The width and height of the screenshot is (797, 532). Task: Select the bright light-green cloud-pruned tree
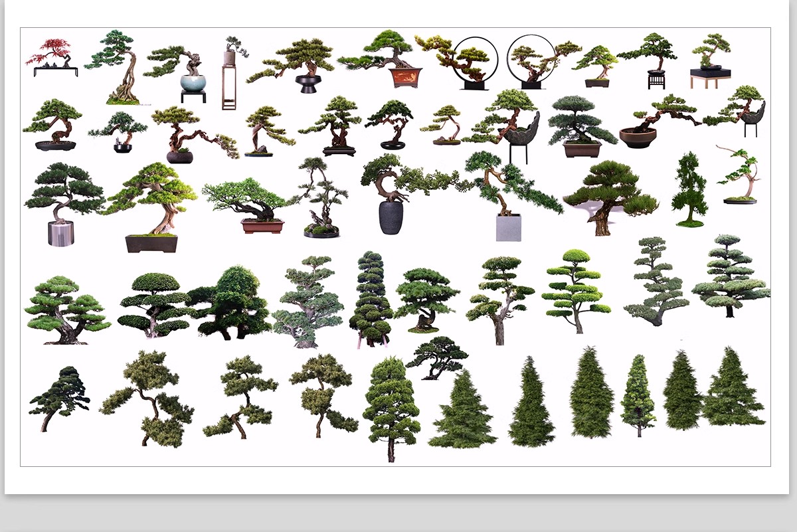tap(576, 291)
